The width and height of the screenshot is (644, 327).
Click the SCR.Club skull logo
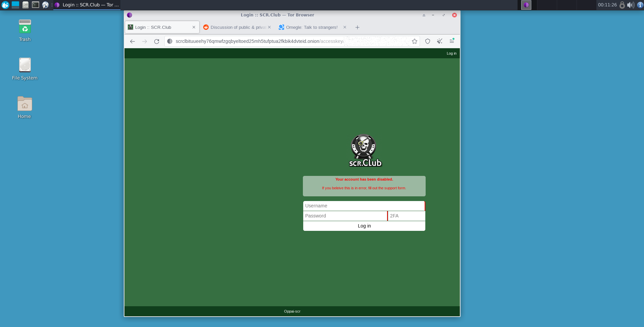click(365, 150)
